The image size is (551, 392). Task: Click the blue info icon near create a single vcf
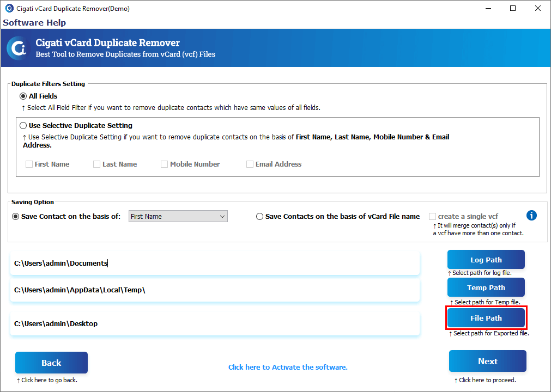(x=531, y=215)
